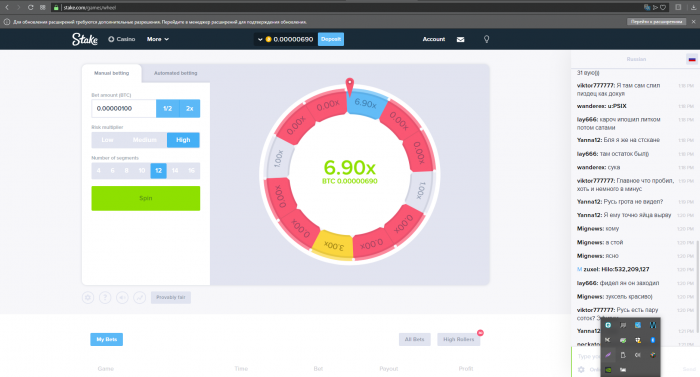The image size is (700, 377).
Task: Halve the bet with the 1/2 button
Action: [167, 109]
